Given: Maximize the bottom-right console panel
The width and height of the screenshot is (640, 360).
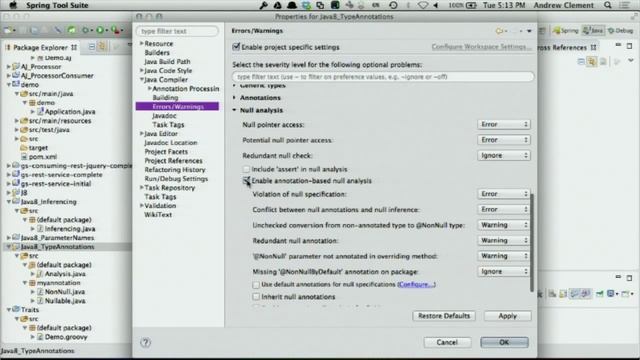Looking at the screenshot, I should pyautogui.click(x=629, y=278).
